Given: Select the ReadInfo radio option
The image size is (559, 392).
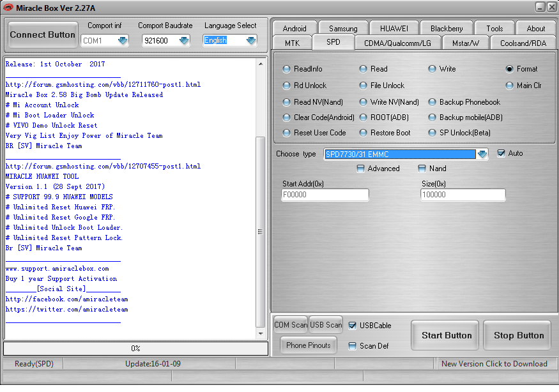Looking at the screenshot, I should [286, 69].
